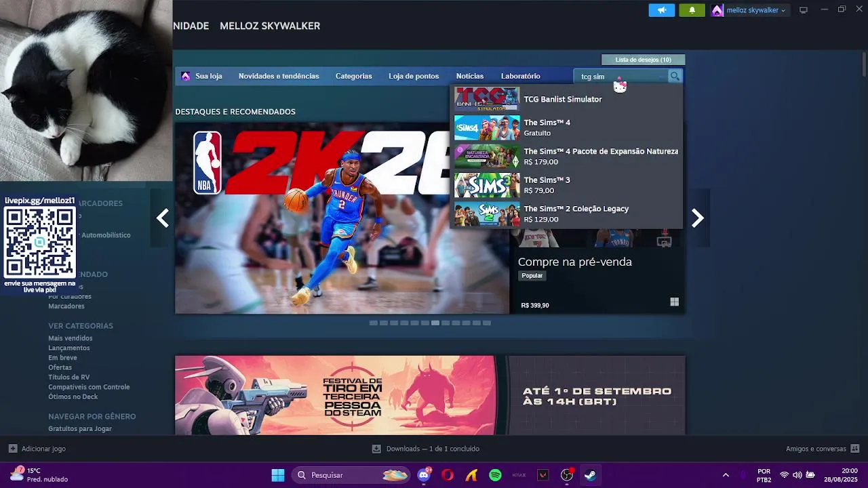Open the POR PTB2 language switcher
868x488 pixels.
coord(764,475)
